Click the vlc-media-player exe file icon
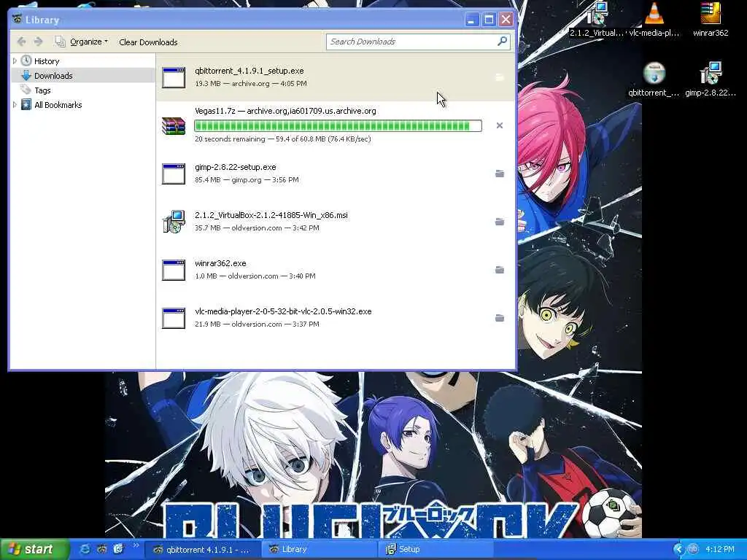747x560 pixels. [x=174, y=318]
